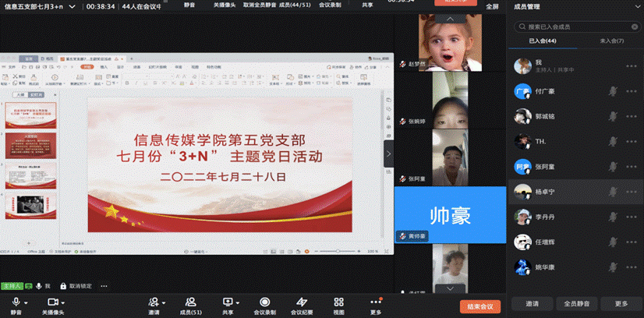Toggle microphone mute for 杨卓宁

click(x=614, y=191)
